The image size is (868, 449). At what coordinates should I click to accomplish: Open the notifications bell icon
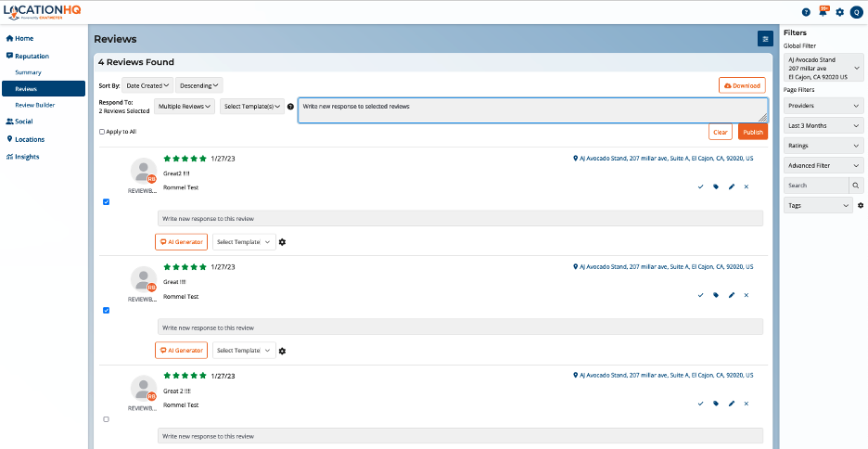pyautogui.click(x=823, y=12)
